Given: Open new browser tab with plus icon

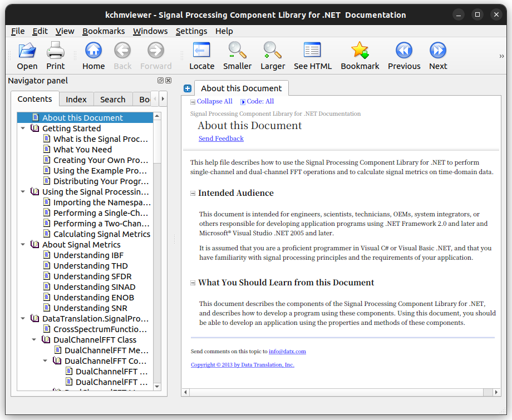Looking at the screenshot, I should [188, 88].
